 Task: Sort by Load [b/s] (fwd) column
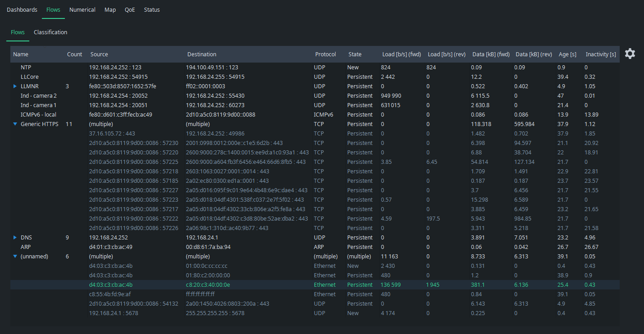[x=401, y=54]
